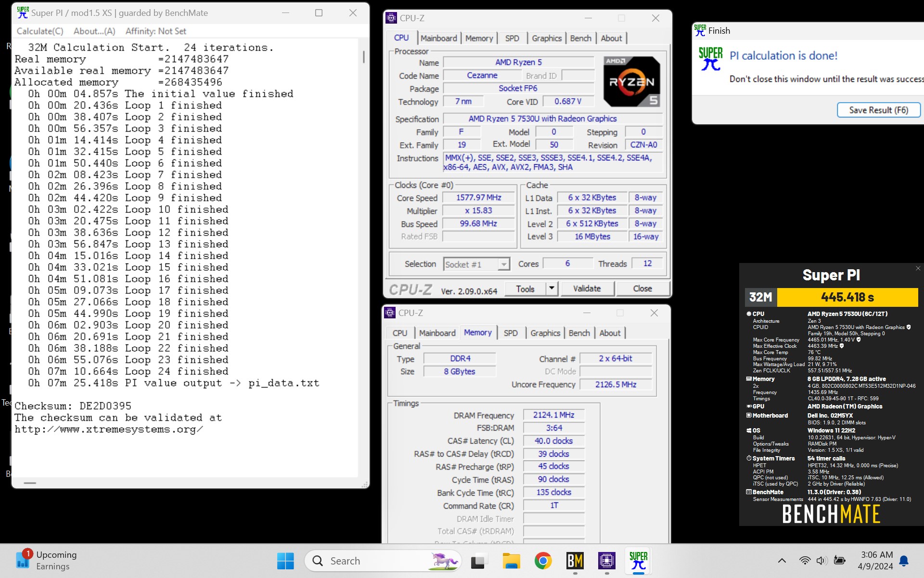Image resolution: width=924 pixels, height=578 pixels.
Task: Click the DRAM Frequency 2124.1 MHz value
Action: point(553,415)
